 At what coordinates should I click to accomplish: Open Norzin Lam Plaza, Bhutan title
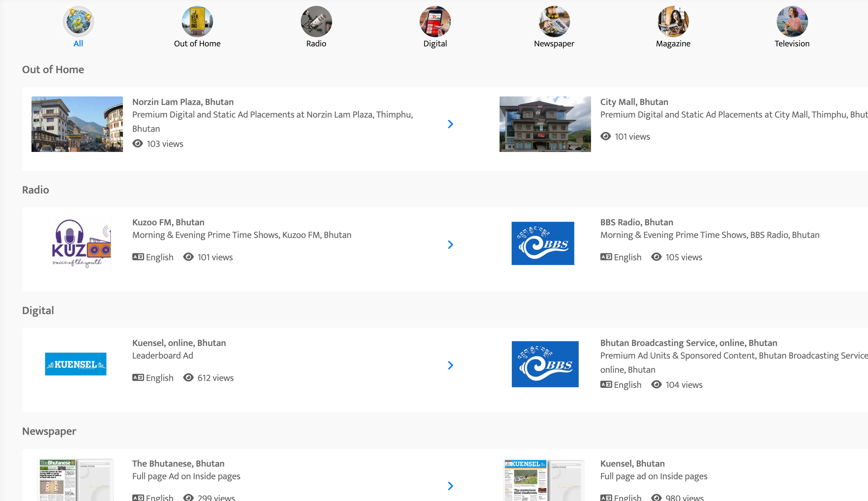pyautogui.click(x=183, y=102)
